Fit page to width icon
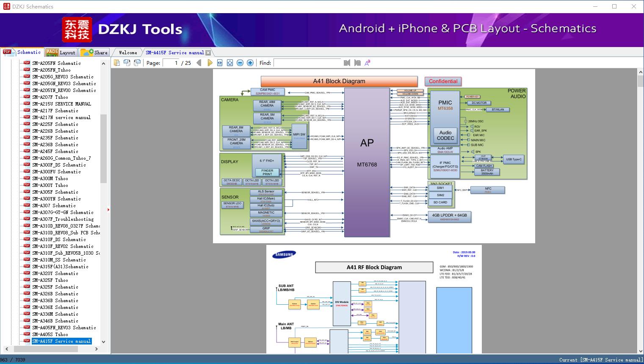The image size is (644, 364). coord(220,63)
